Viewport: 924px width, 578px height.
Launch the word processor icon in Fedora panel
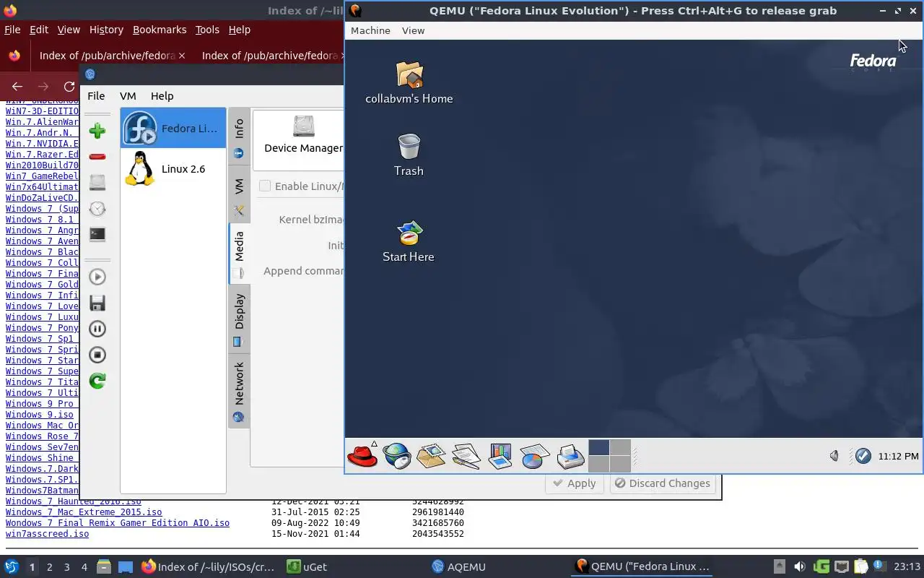pos(466,456)
